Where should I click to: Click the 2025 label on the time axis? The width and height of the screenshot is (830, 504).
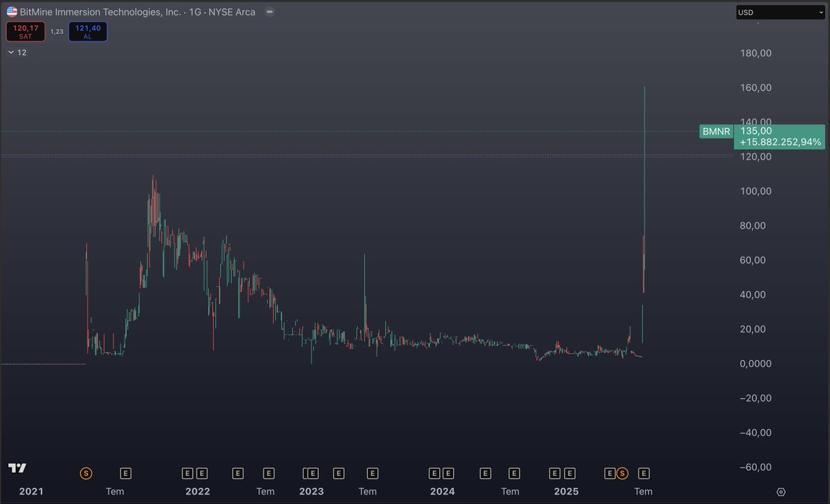pyautogui.click(x=566, y=492)
